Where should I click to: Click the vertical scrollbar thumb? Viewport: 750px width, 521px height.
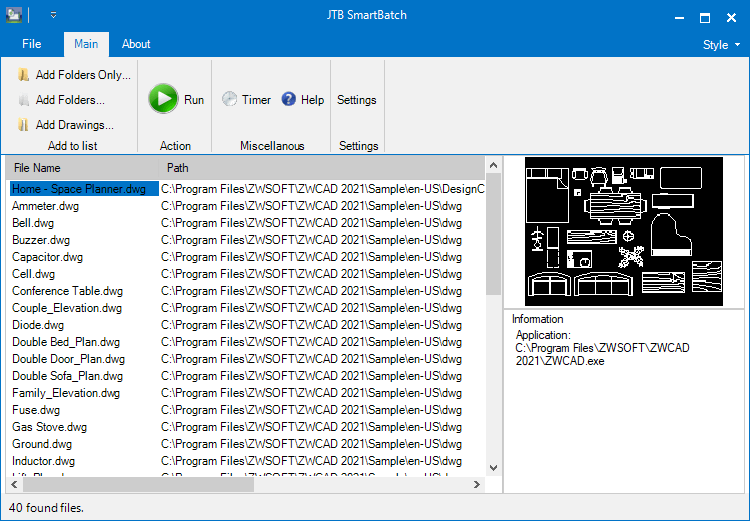coord(494,234)
